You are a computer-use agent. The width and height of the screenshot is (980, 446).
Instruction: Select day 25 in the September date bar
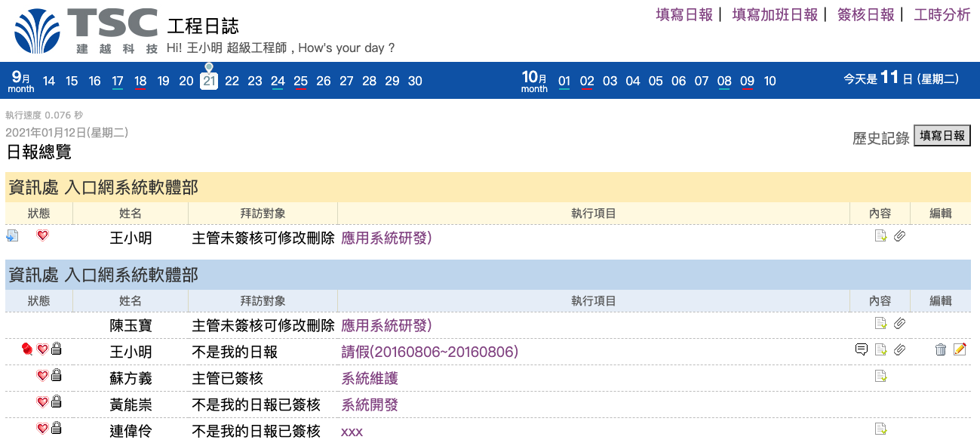(300, 82)
